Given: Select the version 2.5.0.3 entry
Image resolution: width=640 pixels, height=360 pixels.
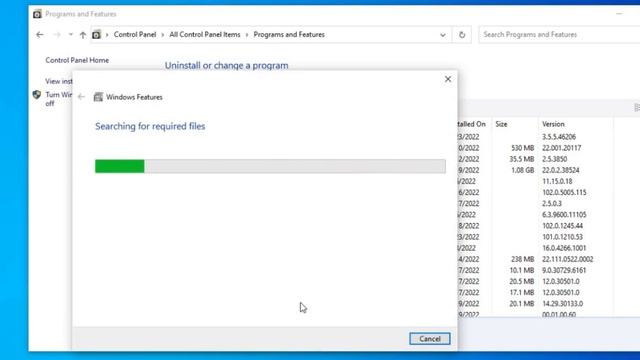Looking at the screenshot, I should click(x=552, y=203).
